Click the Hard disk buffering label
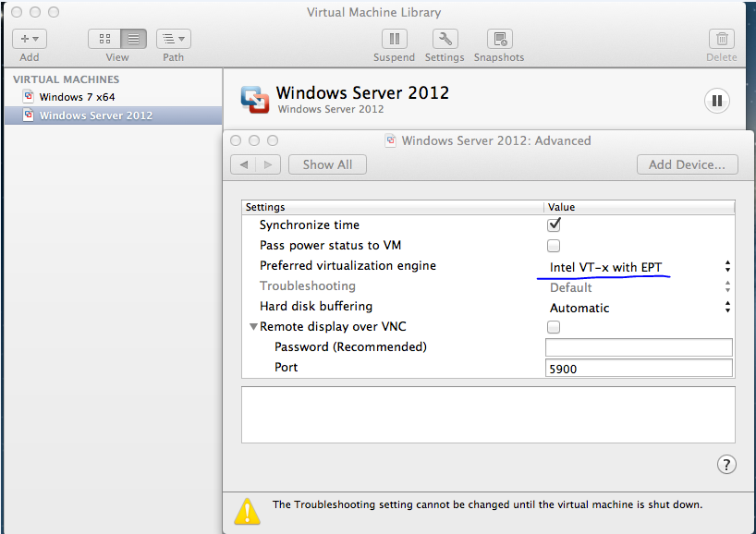756x534 pixels. (x=316, y=307)
